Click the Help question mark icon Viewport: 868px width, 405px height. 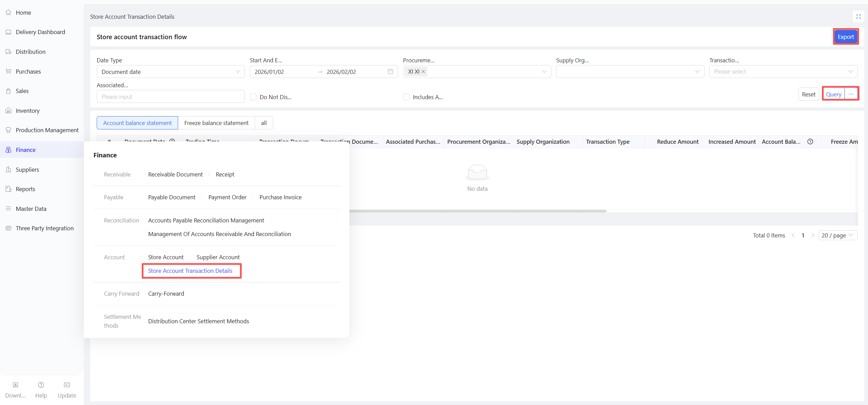[x=41, y=385]
